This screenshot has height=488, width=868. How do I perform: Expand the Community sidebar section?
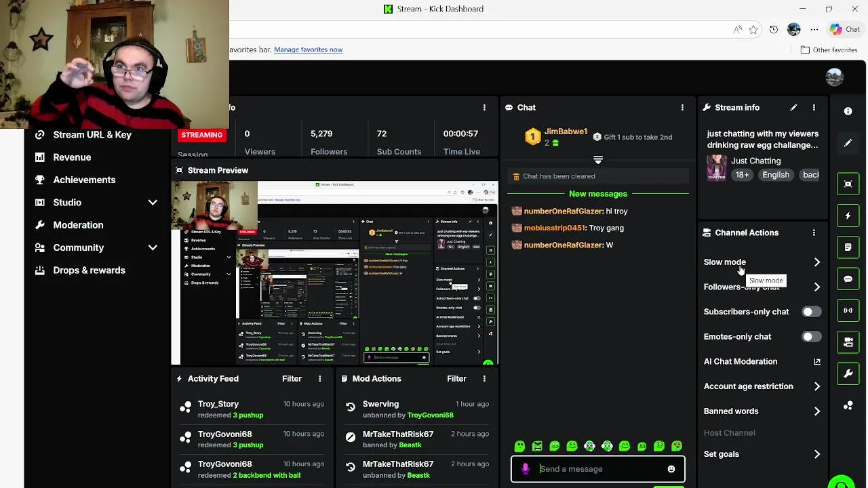pyautogui.click(x=153, y=248)
